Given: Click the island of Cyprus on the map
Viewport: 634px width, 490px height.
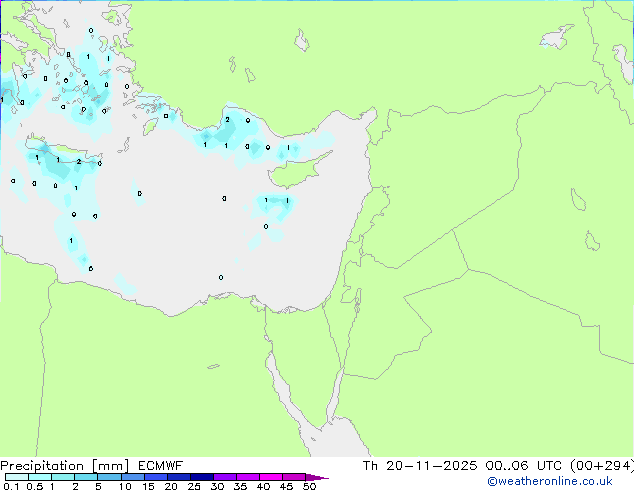Looking at the screenshot, I should pyautogui.click(x=293, y=174).
